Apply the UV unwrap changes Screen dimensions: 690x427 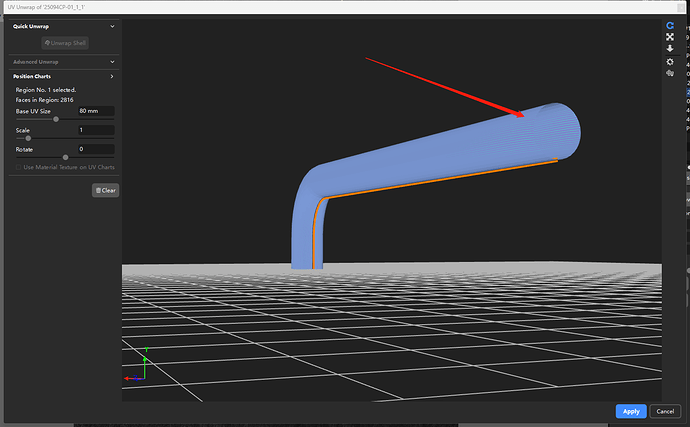[x=631, y=411]
